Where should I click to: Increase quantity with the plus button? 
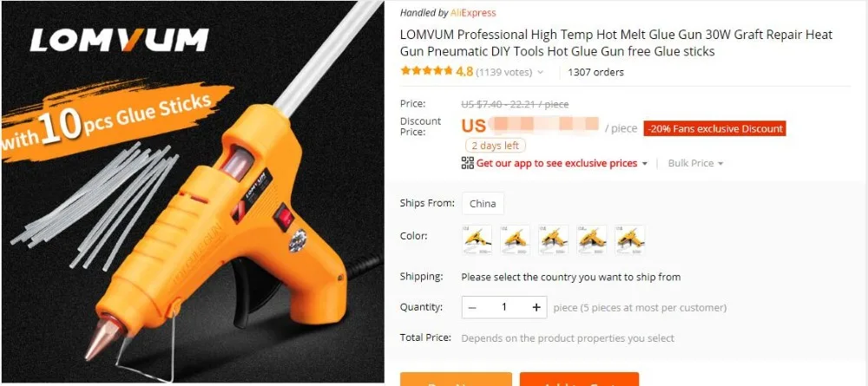coord(536,307)
